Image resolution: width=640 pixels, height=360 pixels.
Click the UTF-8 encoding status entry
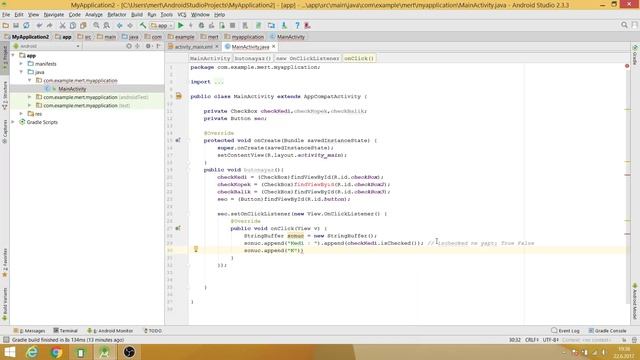(551, 340)
